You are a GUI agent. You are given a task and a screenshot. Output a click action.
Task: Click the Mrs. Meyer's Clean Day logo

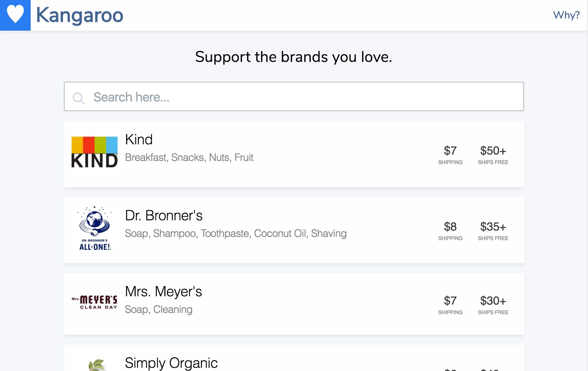pos(94,302)
